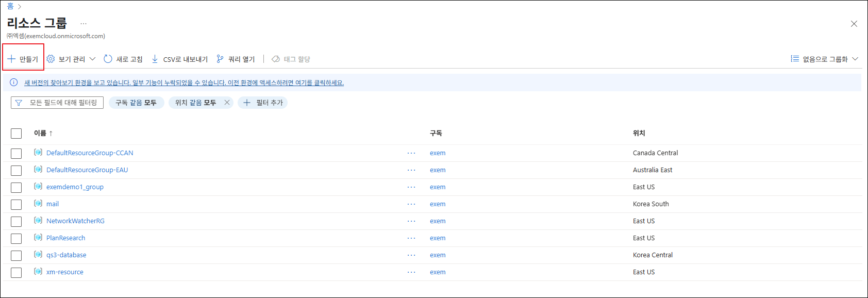Open the ellipsis menu next to 리소스 그룹 title
This screenshot has width=868, height=298.
(84, 24)
